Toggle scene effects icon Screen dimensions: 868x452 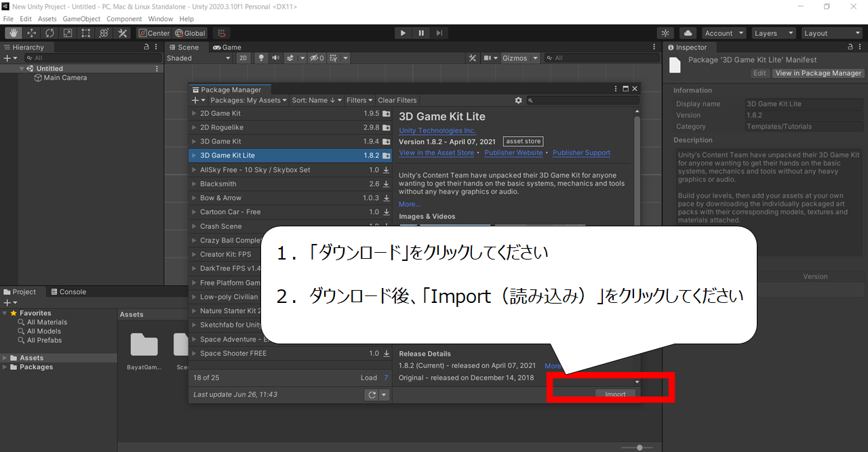pos(290,58)
